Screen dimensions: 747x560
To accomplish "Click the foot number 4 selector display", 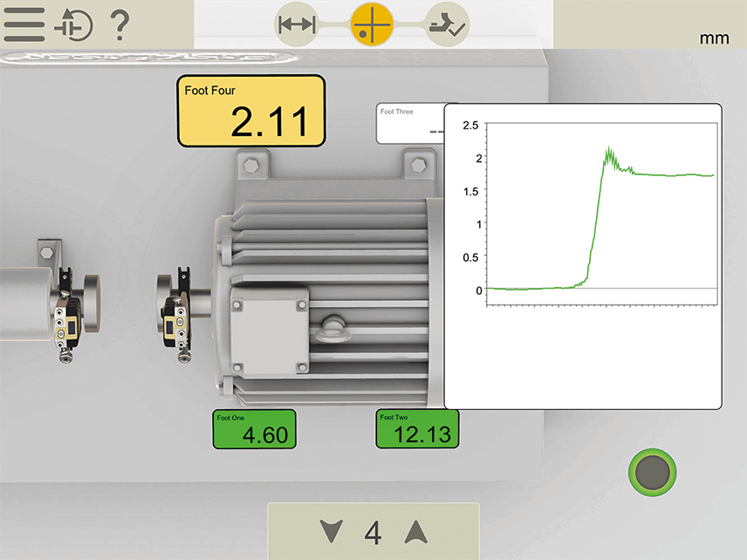I will pyautogui.click(x=373, y=532).
